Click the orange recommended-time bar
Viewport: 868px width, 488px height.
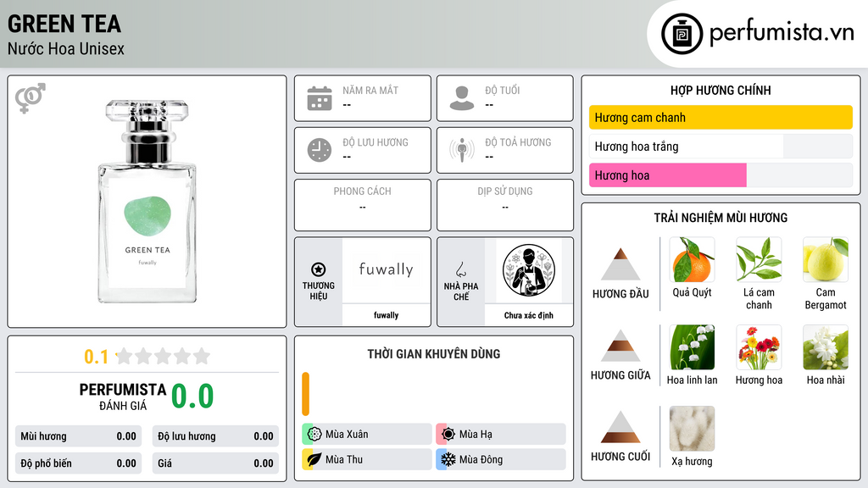(305, 394)
